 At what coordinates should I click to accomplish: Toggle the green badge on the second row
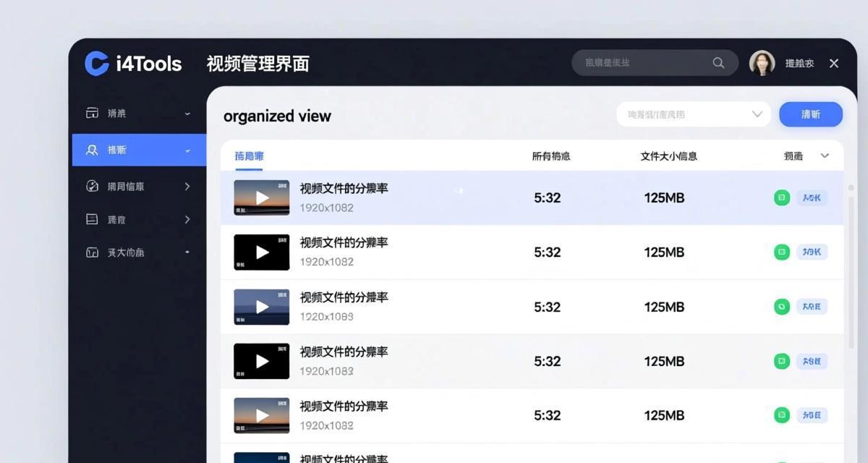tap(781, 252)
